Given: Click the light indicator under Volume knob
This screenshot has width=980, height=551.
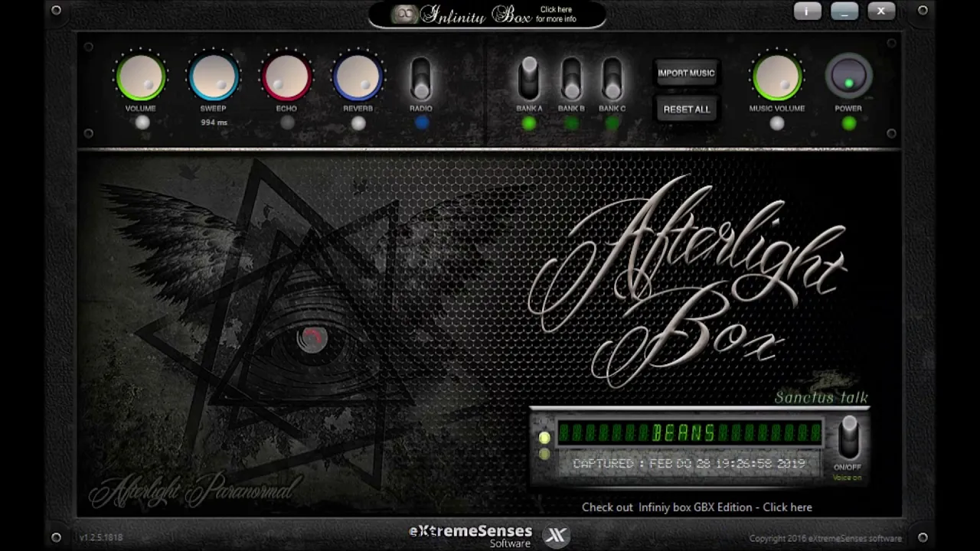Looking at the screenshot, I should coord(142,123).
